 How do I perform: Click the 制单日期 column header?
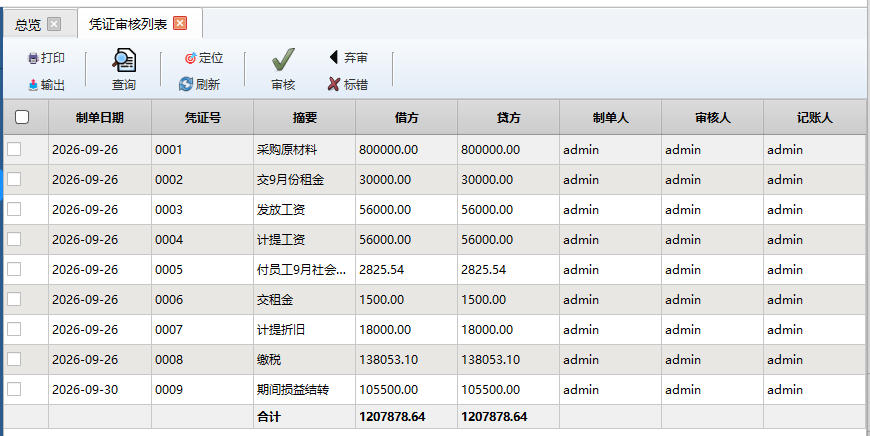coord(100,118)
